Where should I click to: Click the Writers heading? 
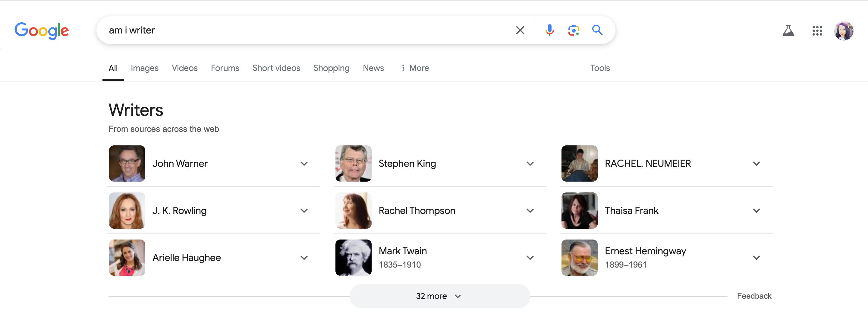136,110
